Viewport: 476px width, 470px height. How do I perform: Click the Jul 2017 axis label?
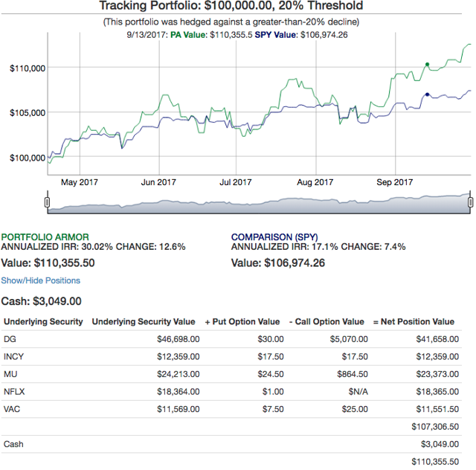236,182
